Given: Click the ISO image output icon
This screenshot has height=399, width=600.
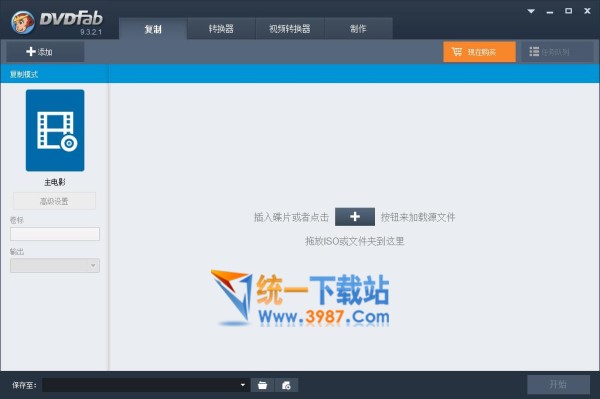Looking at the screenshot, I should click(286, 385).
